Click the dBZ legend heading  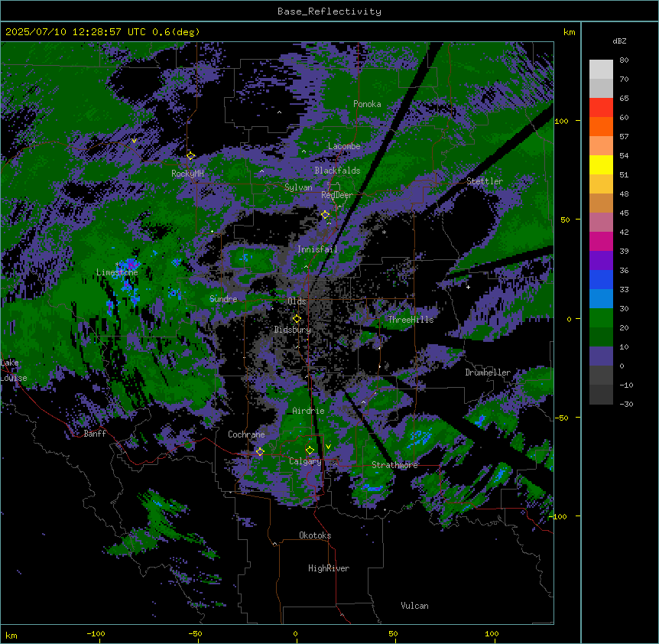tap(619, 41)
